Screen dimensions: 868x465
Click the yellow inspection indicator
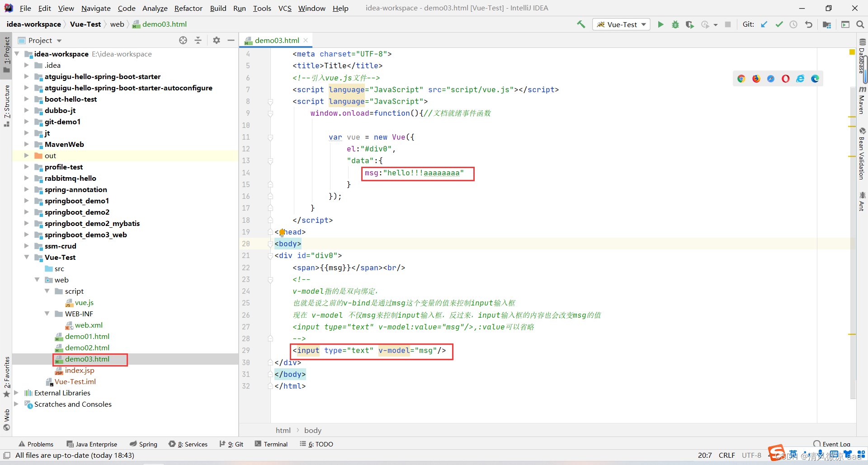tap(852, 52)
